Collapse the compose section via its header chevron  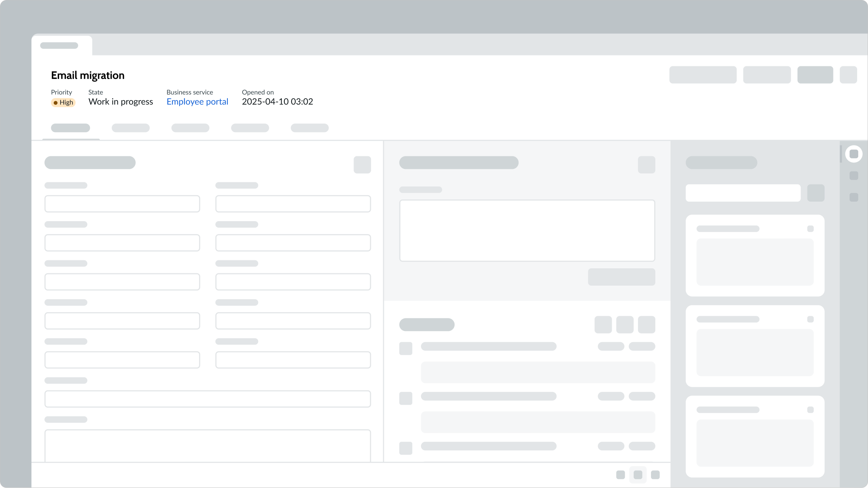pyautogui.click(x=646, y=165)
